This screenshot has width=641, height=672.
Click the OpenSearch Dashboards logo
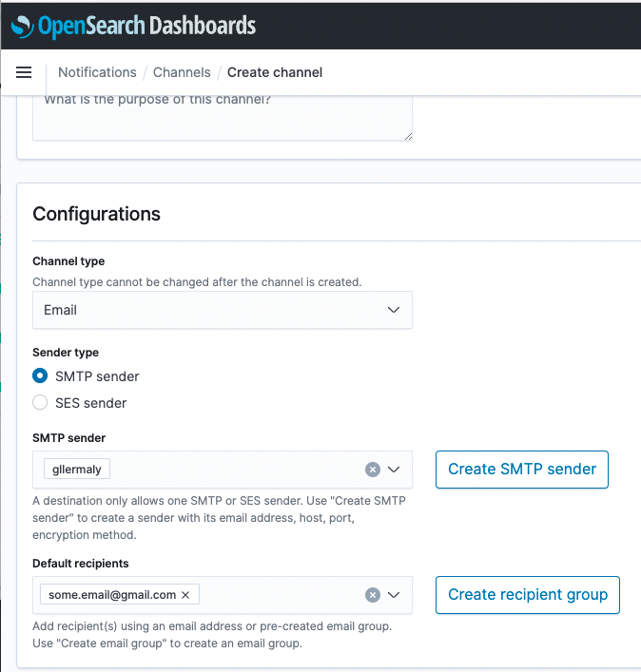point(22,27)
